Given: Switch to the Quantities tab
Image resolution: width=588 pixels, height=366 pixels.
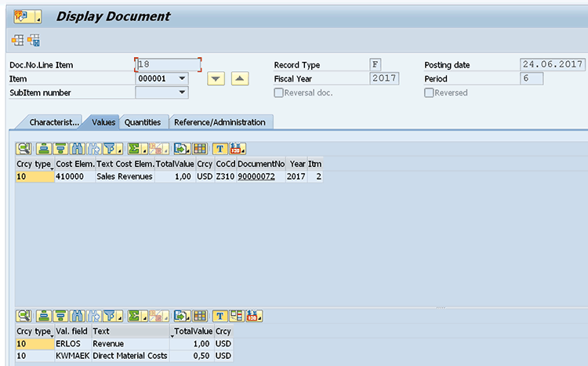Looking at the screenshot, I should coord(143,122).
